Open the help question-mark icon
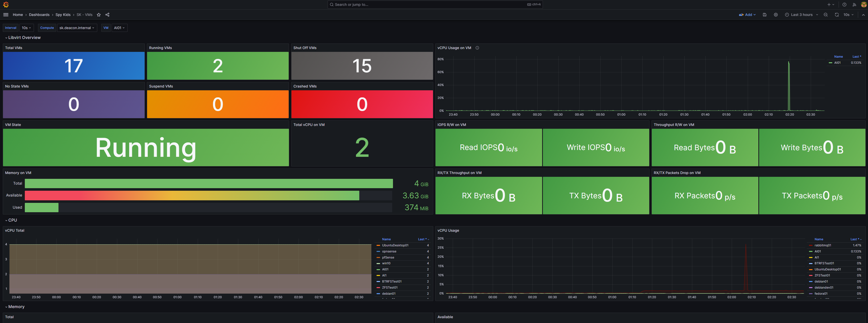Image resolution: width=868 pixels, height=323 pixels. pyautogui.click(x=844, y=5)
